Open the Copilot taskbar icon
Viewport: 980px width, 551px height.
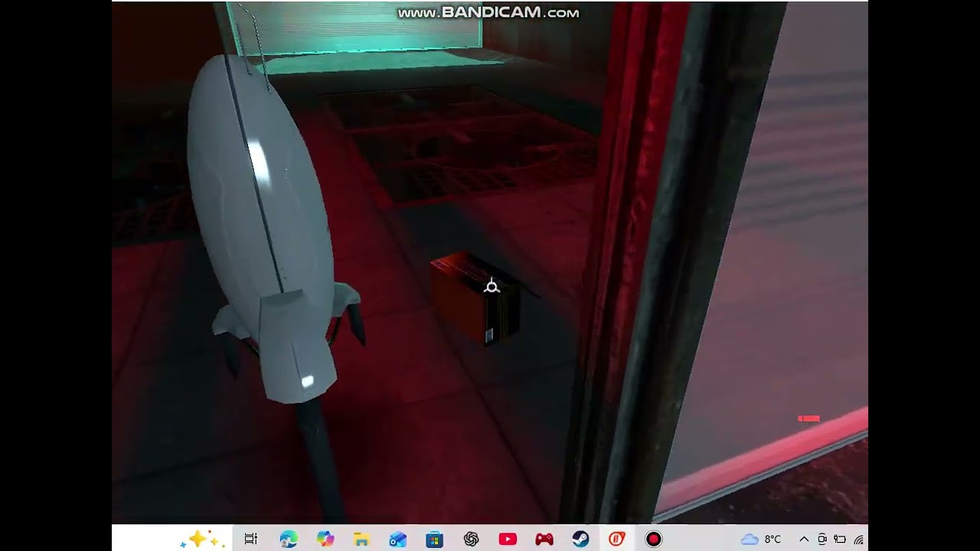[x=325, y=540]
